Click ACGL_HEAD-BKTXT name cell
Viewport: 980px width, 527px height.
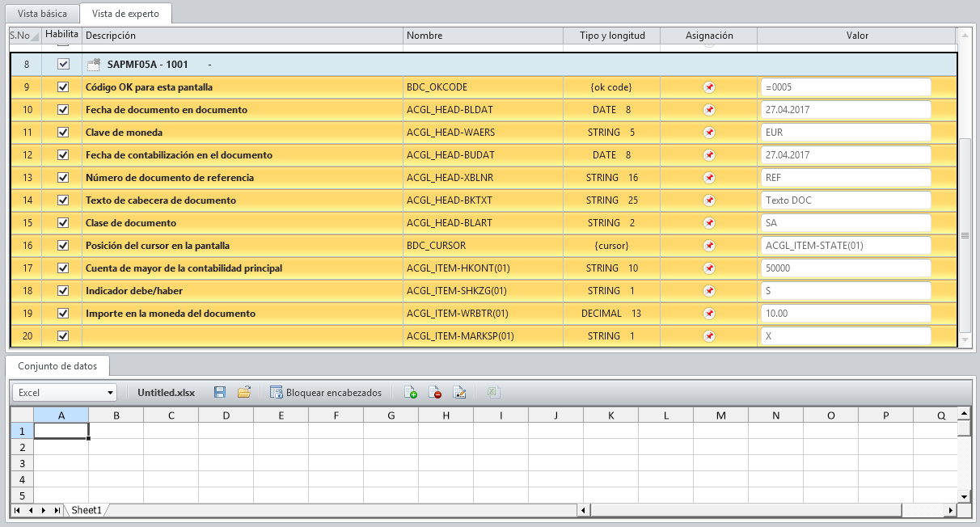483,200
